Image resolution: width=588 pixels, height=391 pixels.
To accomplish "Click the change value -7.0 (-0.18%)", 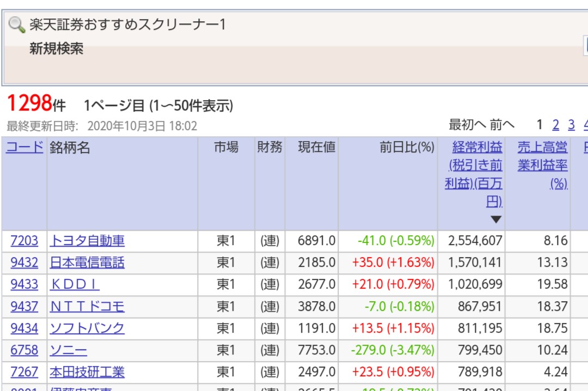I will [x=400, y=306].
